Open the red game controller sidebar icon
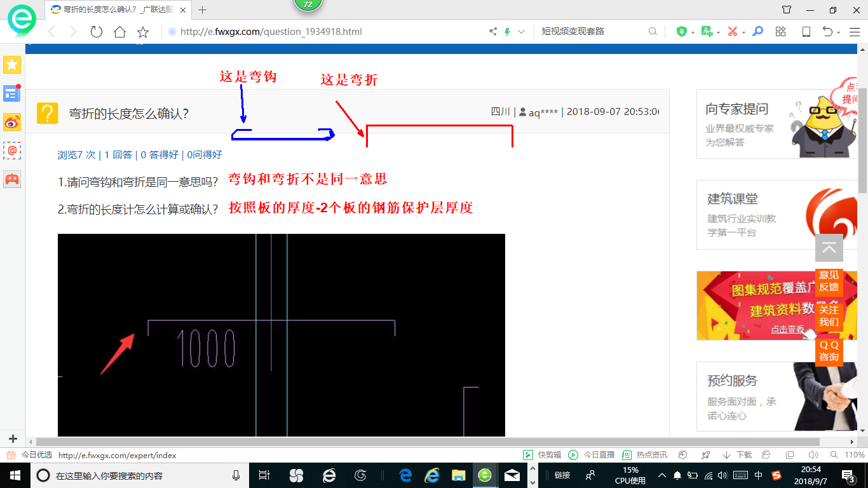 (x=12, y=179)
